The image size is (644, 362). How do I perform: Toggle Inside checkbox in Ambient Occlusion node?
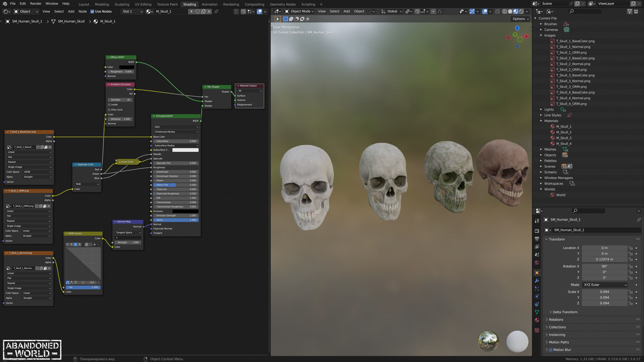tap(109, 105)
